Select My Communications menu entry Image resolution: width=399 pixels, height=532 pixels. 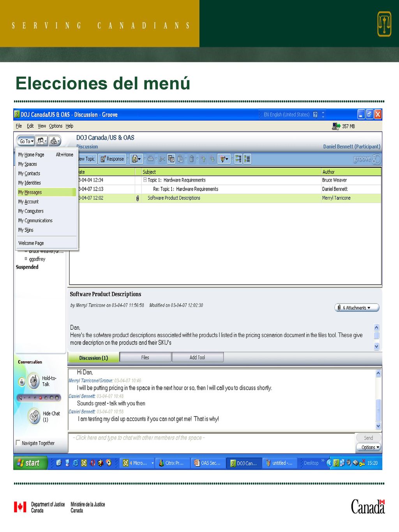(x=46, y=220)
